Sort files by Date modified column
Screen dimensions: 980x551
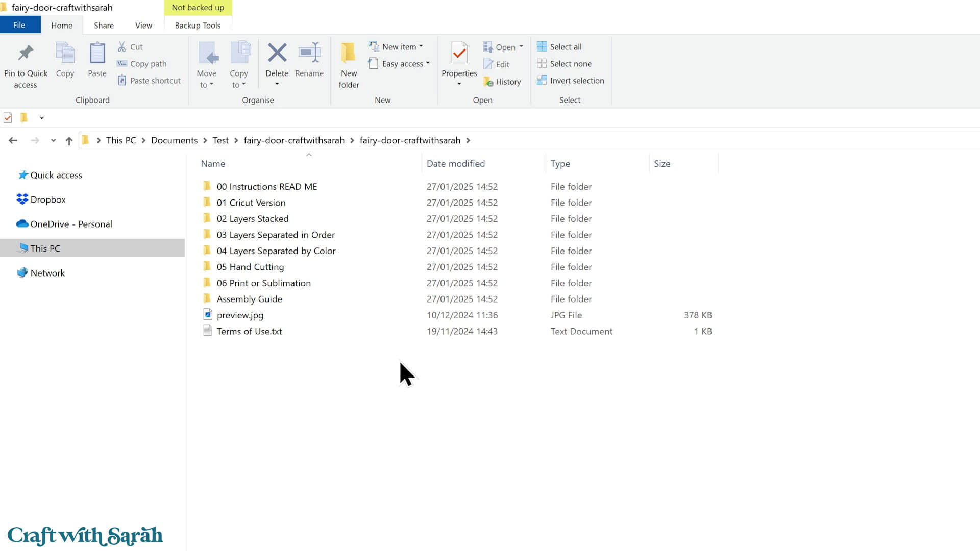coord(455,164)
